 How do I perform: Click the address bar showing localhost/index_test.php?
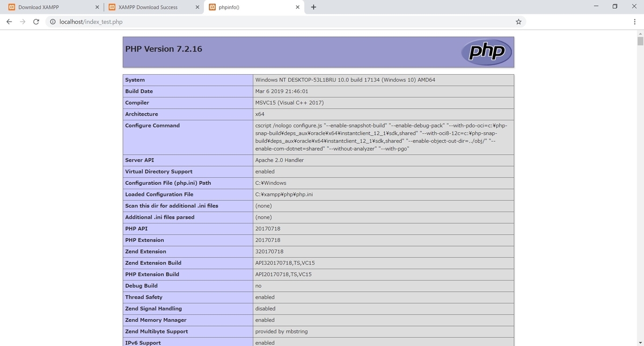tap(284, 21)
